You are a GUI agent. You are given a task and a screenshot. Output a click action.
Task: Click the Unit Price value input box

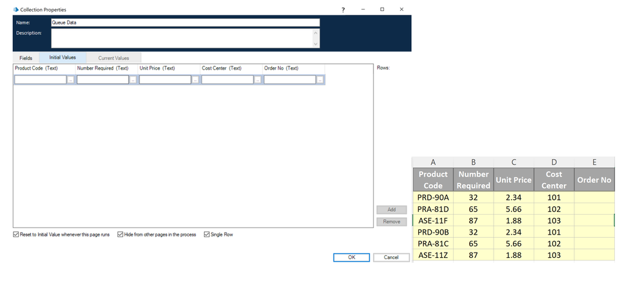(x=165, y=80)
